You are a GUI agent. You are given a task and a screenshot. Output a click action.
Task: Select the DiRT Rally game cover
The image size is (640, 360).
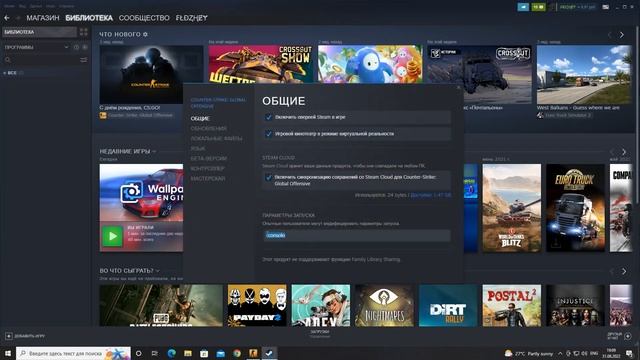[x=448, y=305]
